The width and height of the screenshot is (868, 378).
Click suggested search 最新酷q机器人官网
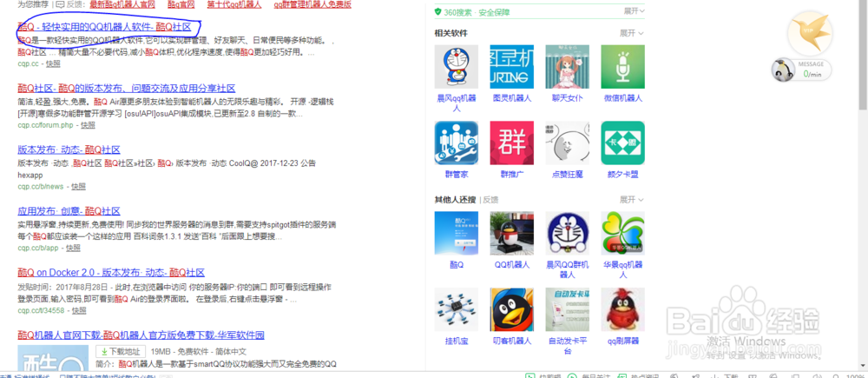122,4
